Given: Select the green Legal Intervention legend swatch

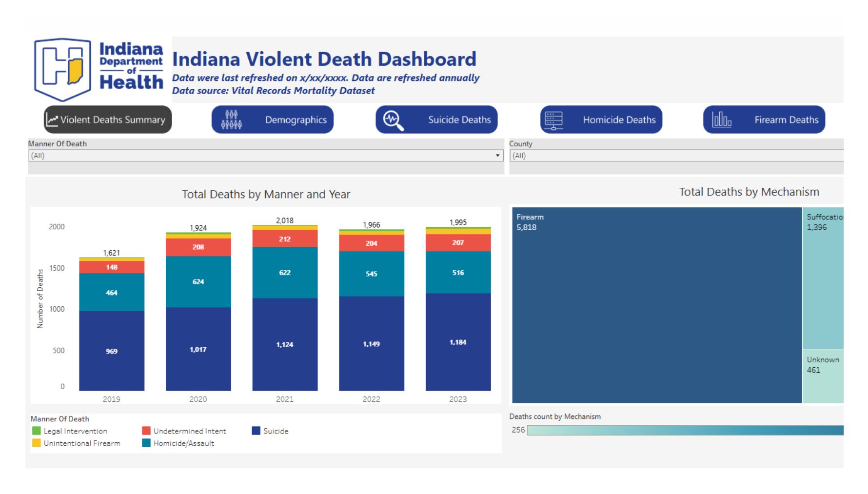Looking at the screenshot, I should 37,431.
